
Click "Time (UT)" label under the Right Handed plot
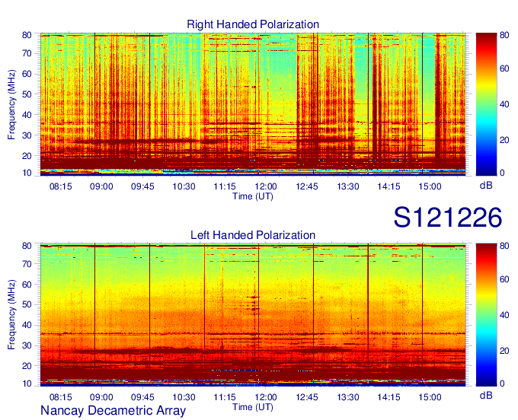[253, 196]
